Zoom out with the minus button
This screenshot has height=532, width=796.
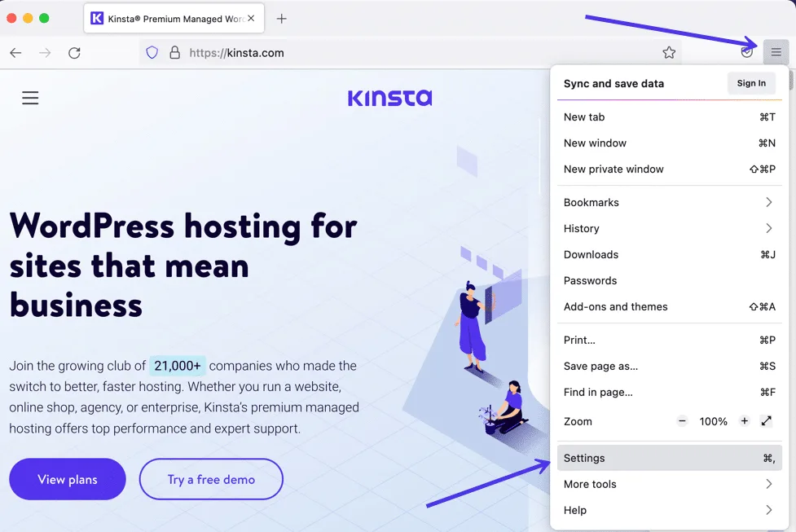point(682,421)
